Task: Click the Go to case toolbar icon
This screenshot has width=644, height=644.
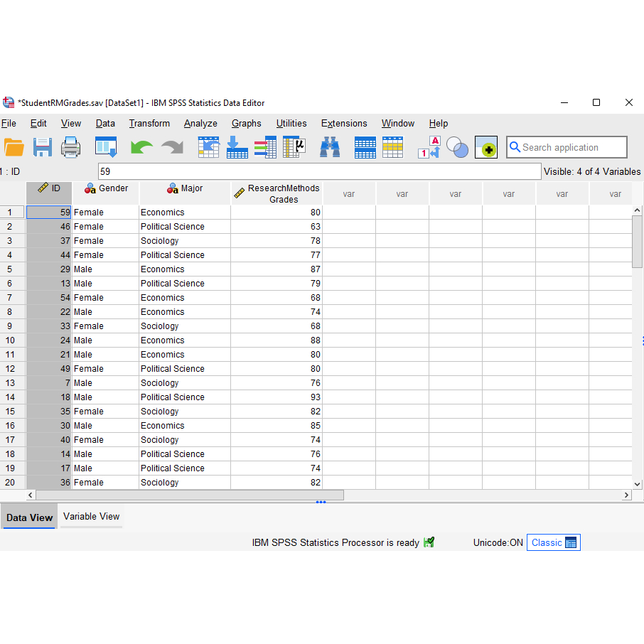Action: point(208,147)
